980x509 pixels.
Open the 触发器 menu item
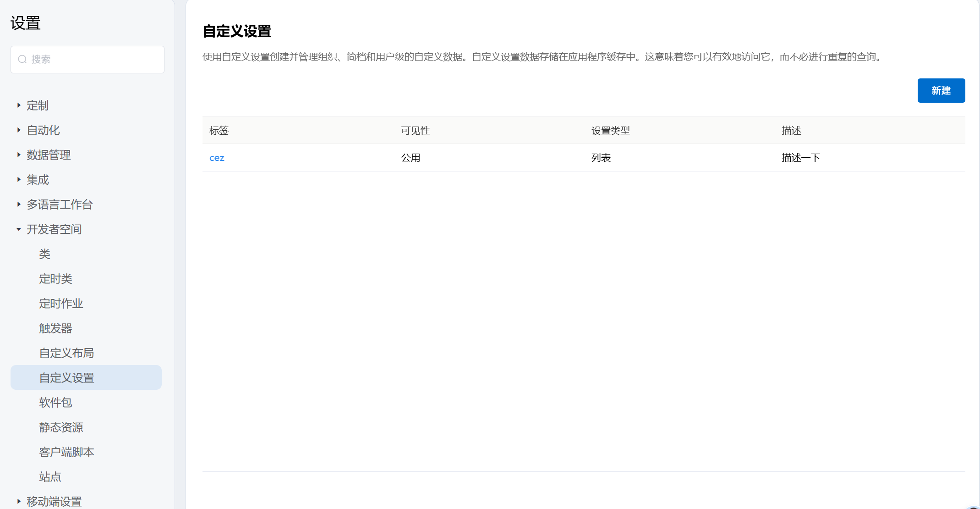[55, 328]
